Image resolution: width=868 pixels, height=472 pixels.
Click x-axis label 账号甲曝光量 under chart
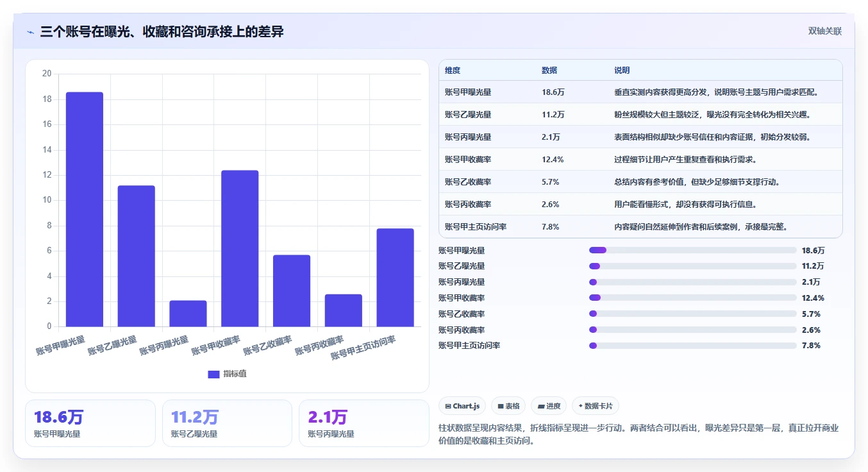(60, 344)
